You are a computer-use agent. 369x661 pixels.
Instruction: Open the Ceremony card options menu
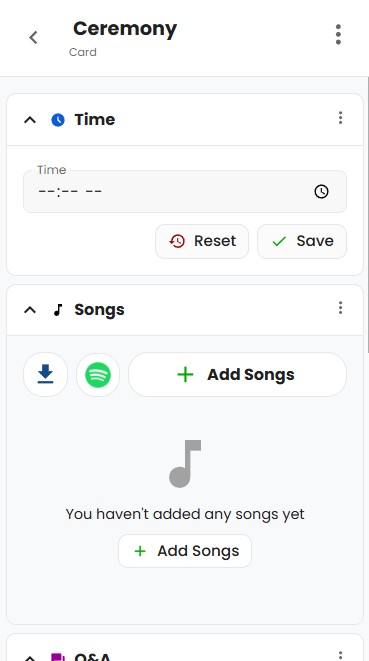[338, 35]
